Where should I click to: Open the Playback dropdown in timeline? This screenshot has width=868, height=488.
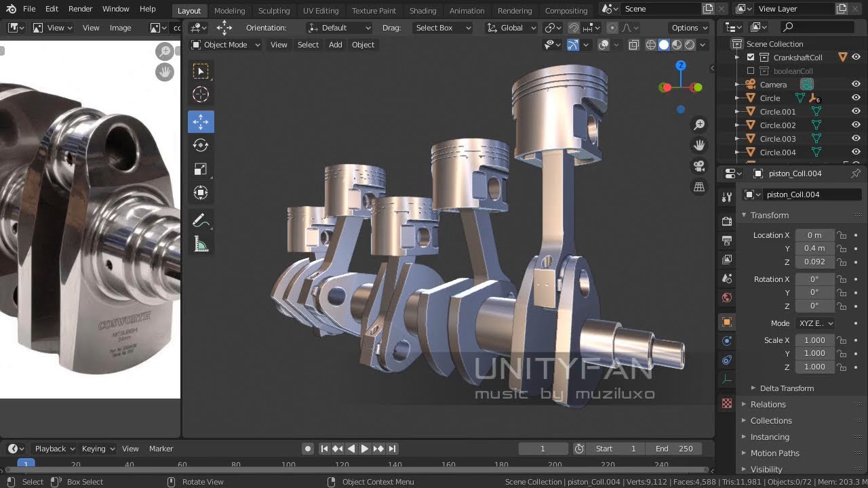[56, 449]
